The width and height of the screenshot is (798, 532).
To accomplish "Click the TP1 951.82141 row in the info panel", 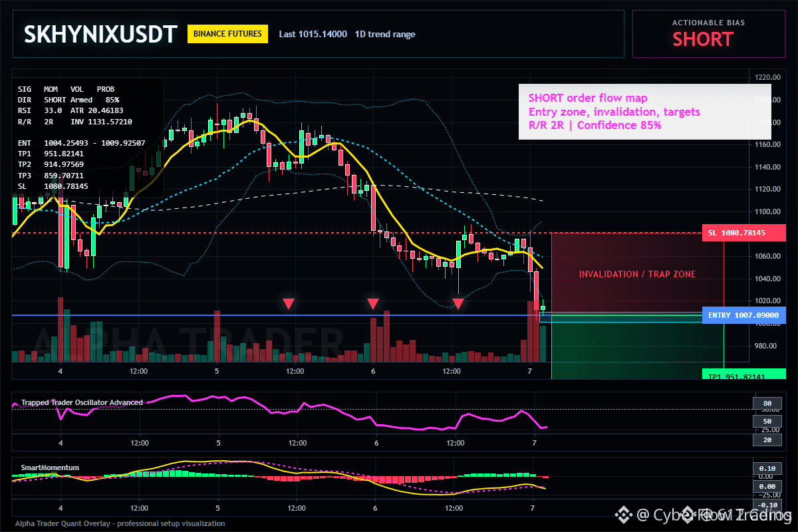I will click(x=51, y=154).
